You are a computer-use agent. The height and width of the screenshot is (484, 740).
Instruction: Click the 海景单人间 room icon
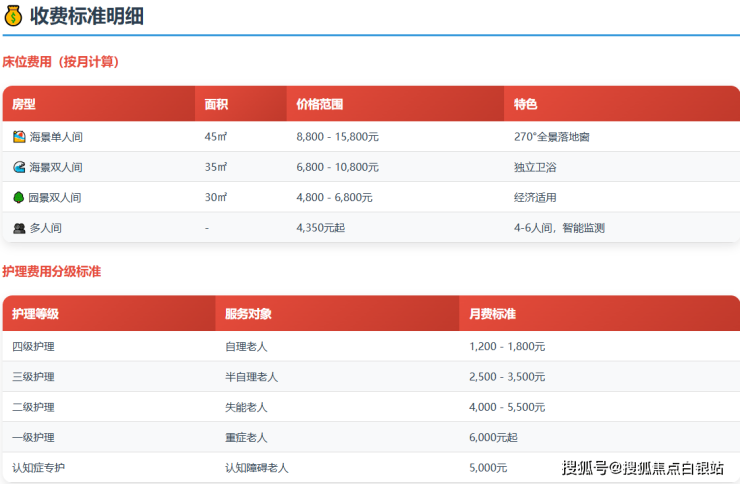19,137
